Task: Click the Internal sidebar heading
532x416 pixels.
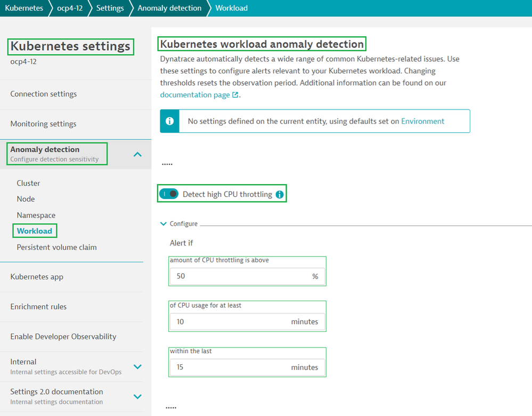Action: (23, 362)
